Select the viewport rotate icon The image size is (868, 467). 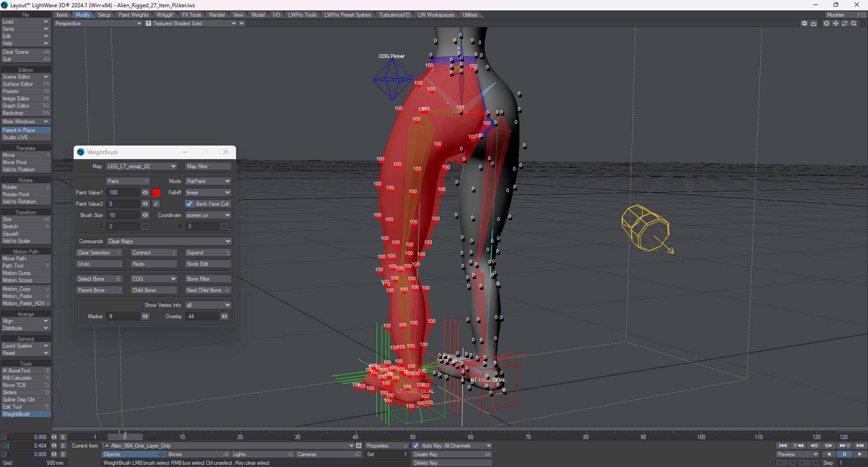pos(844,24)
